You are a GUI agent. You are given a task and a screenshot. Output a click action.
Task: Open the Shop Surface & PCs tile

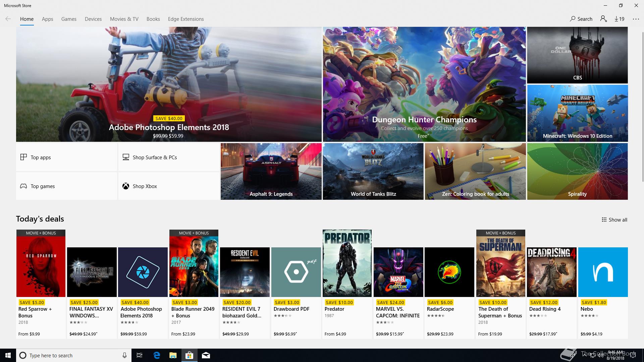coord(169,157)
